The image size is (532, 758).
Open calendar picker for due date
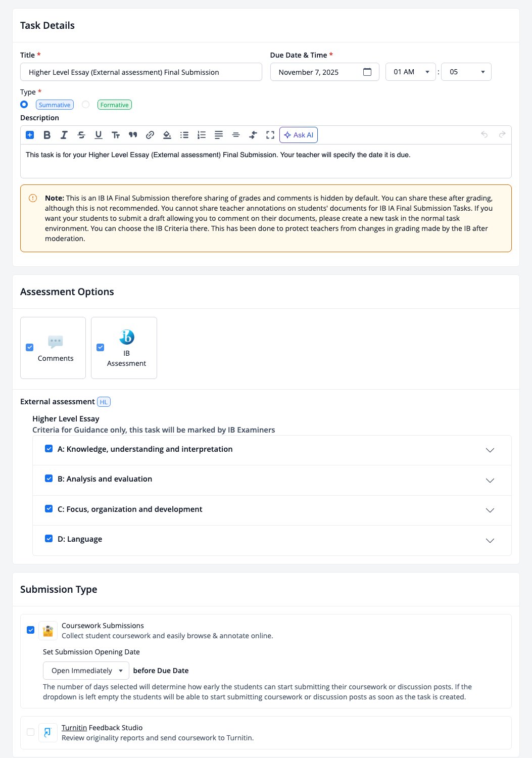[367, 72]
